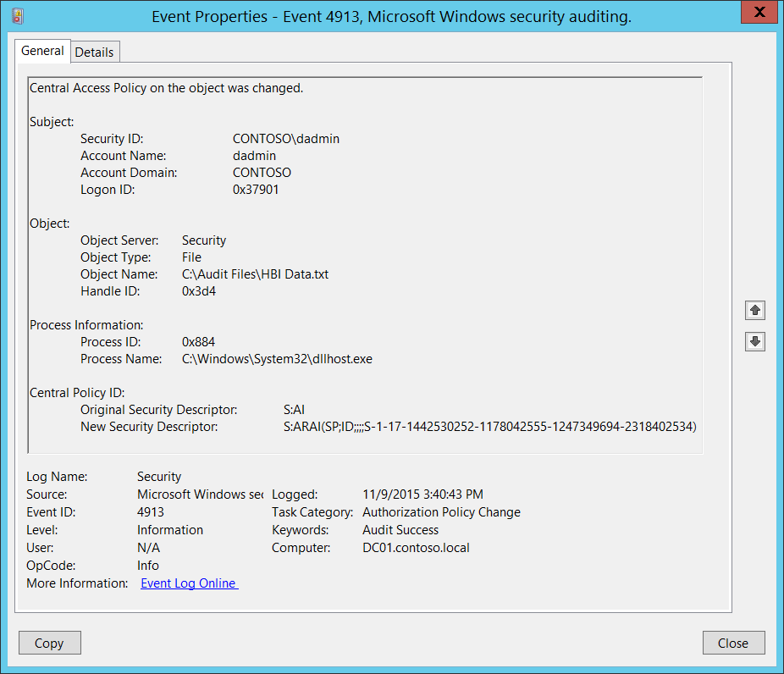Click the Process Name dllhost.exe path

click(x=277, y=359)
